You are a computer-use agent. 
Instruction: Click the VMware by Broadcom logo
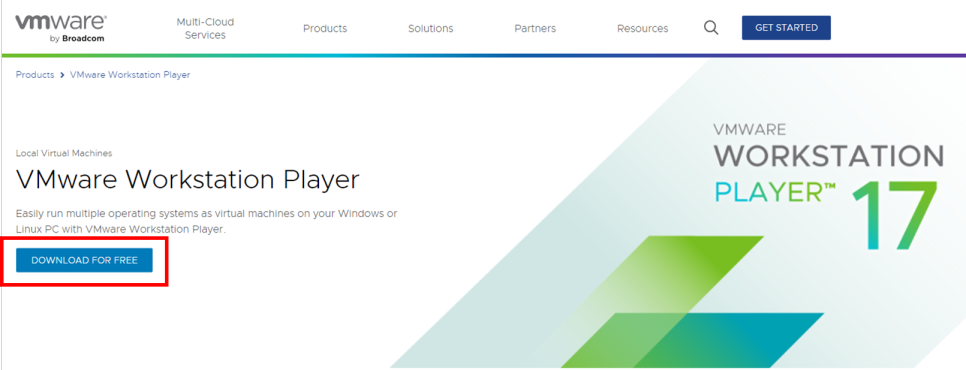pos(61,28)
